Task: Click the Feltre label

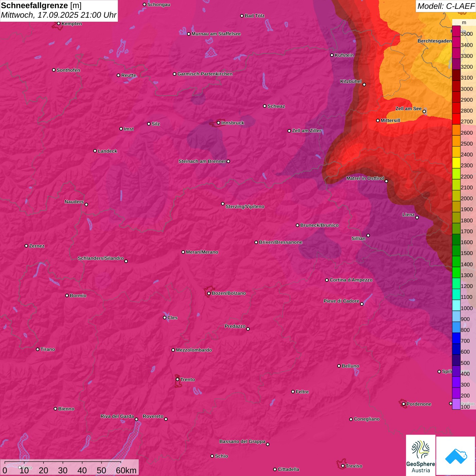Action: [x=302, y=392]
